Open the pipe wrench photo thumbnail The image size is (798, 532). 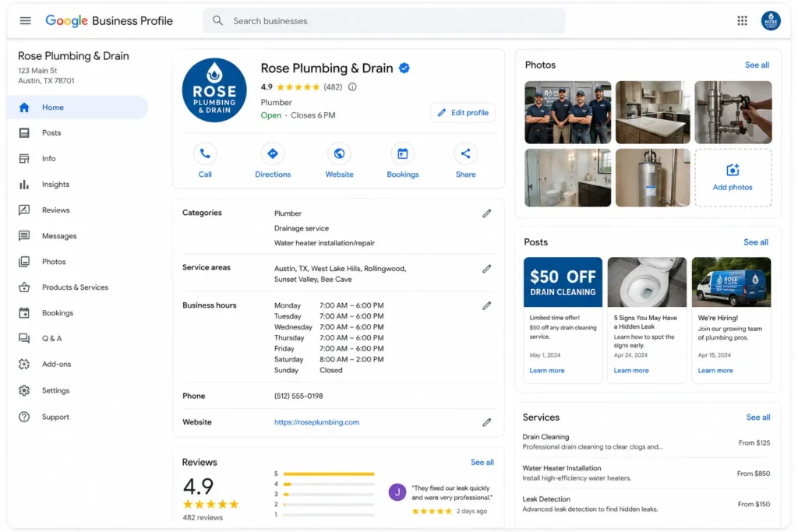pyautogui.click(x=733, y=112)
